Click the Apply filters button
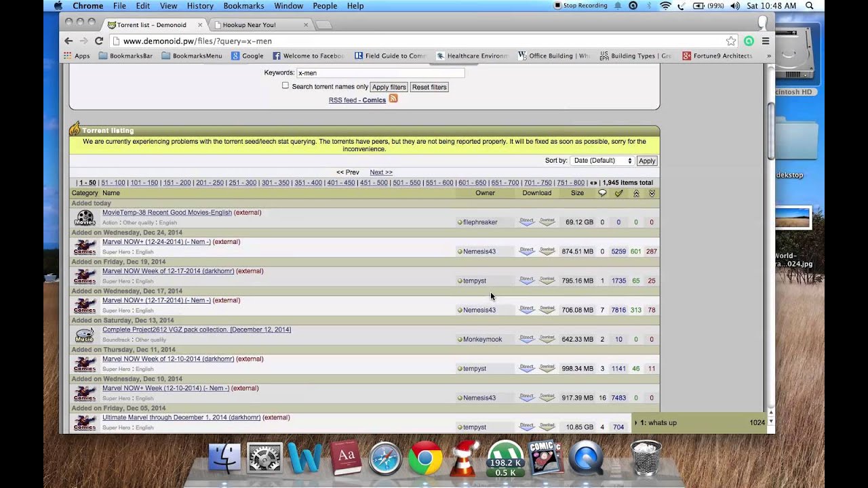 389,87
